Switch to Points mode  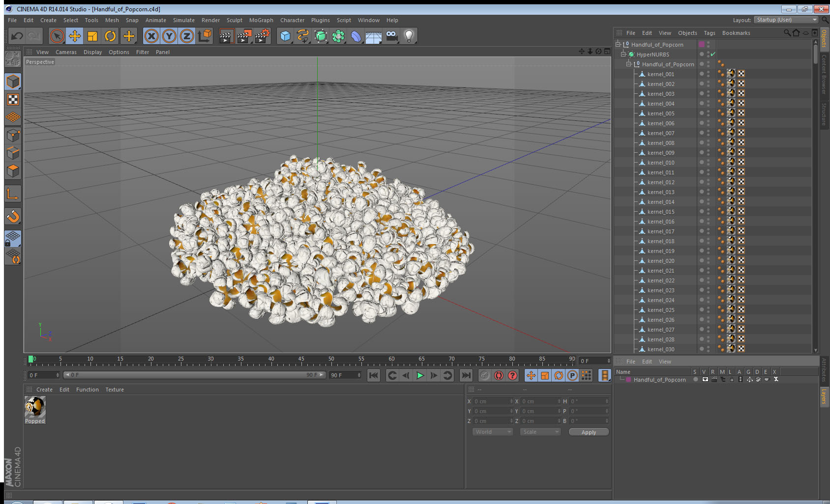tap(13, 136)
